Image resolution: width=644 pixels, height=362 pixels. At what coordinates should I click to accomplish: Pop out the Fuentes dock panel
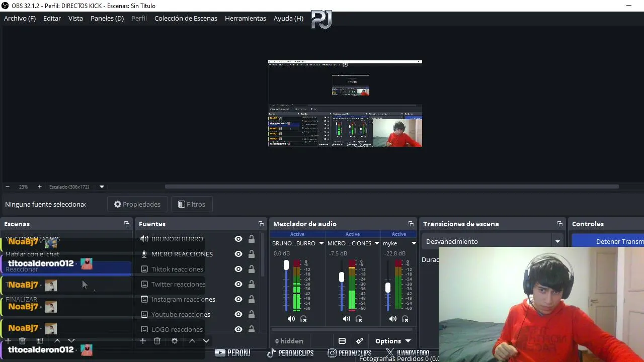click(261, 224)
